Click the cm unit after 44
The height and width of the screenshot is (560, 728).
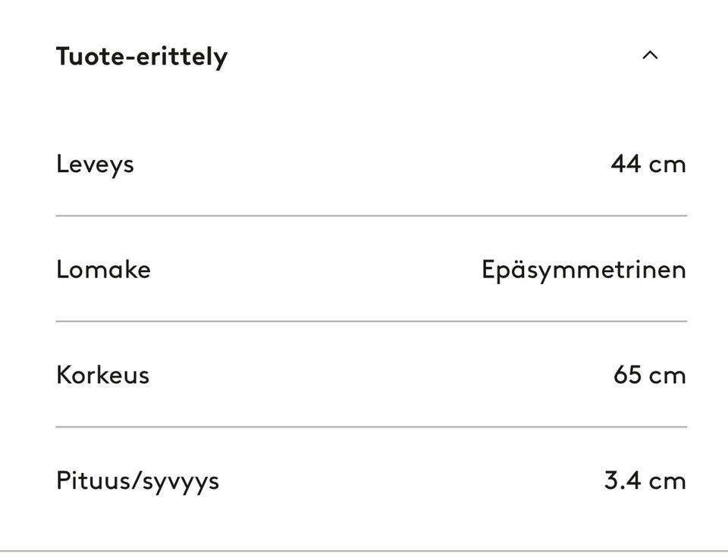pos(667,164)
